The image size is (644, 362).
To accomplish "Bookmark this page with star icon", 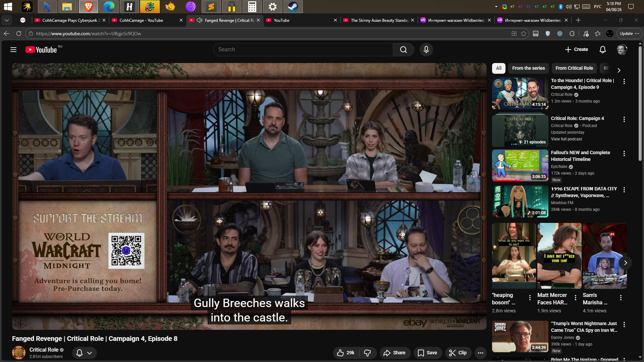I will (x=524, y=34).
